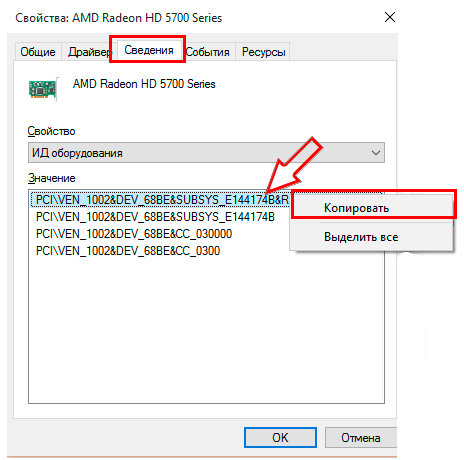Click the green graphics card device icon

(43, 89)
